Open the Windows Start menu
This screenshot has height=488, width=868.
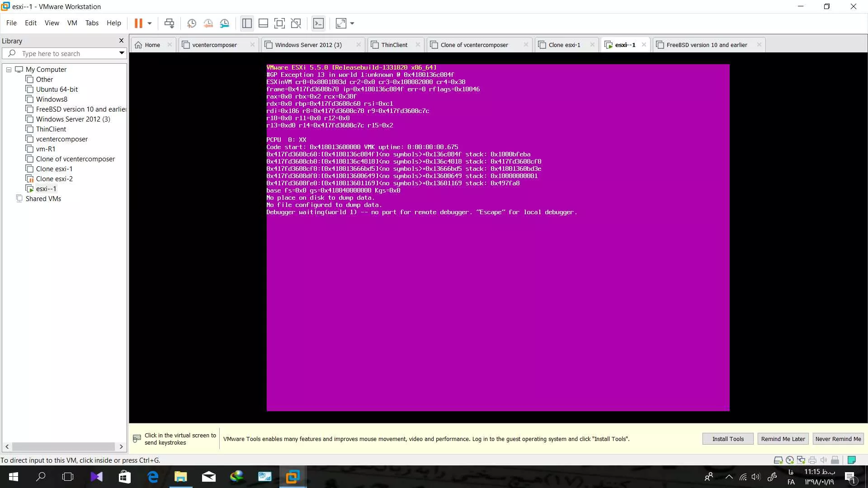[14, 477]
